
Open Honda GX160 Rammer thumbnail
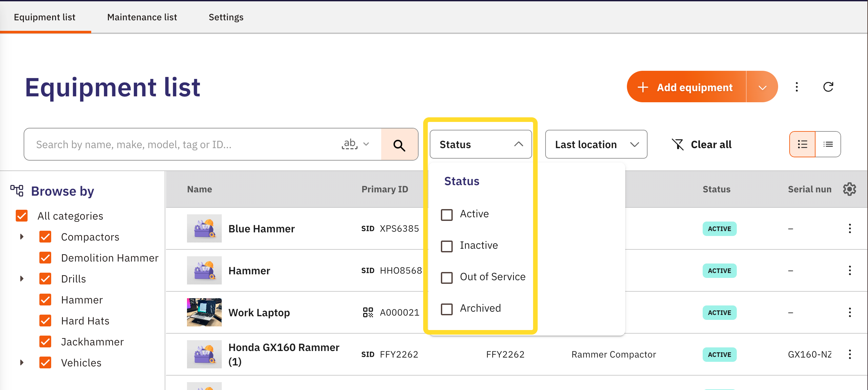(x=204, y=354)
